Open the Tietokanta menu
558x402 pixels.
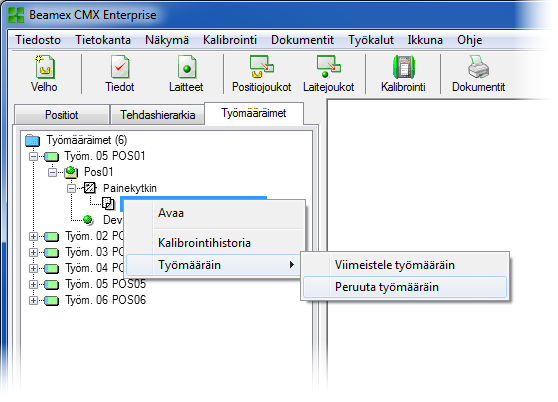(x=103, y=40)
